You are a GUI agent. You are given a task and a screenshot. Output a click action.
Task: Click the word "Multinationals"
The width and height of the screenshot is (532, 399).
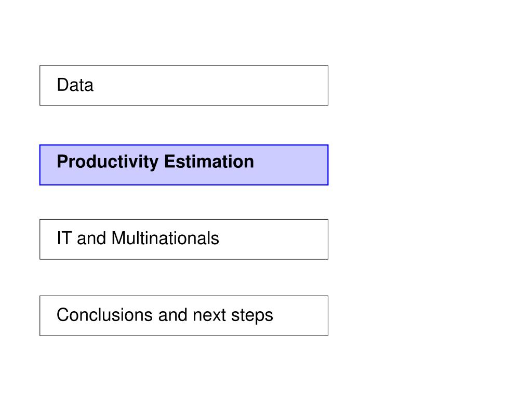165,238
